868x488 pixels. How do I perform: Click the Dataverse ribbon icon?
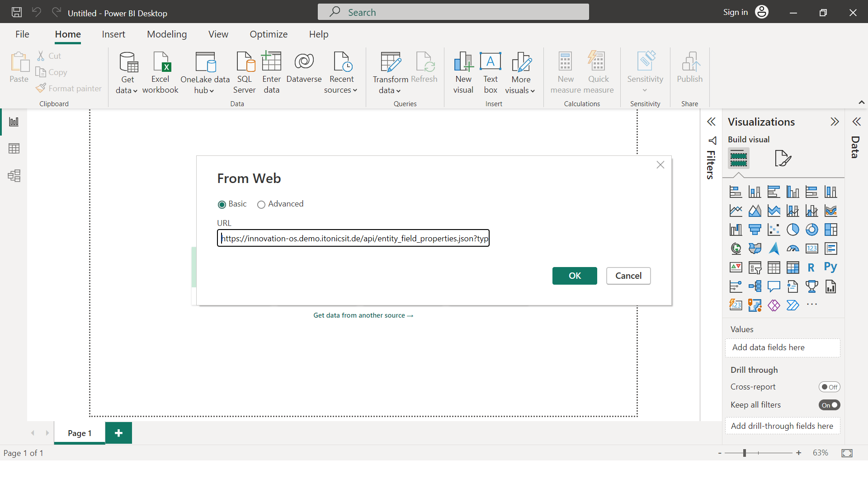click(304, 68)
